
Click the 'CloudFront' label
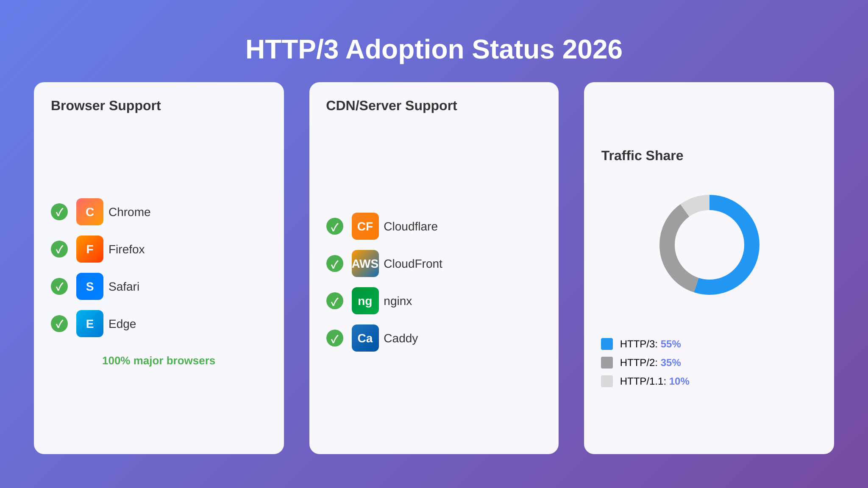[x=413, y=263]
